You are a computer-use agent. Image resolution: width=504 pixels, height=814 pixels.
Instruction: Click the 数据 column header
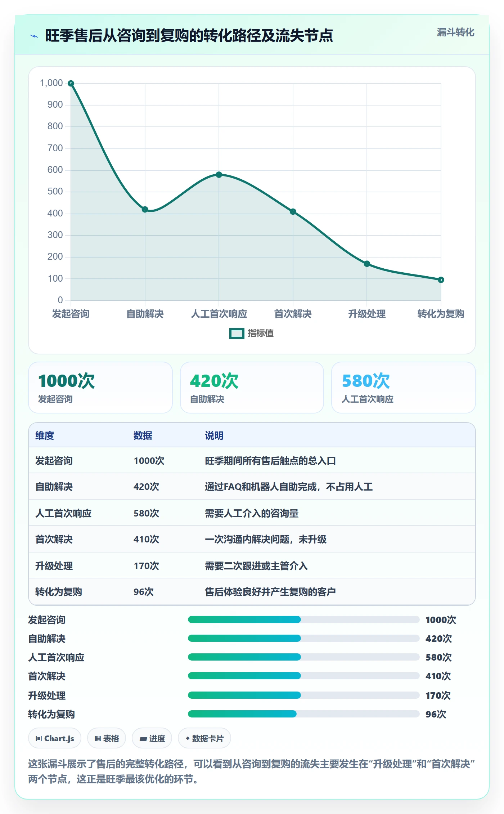coord(143,435)
